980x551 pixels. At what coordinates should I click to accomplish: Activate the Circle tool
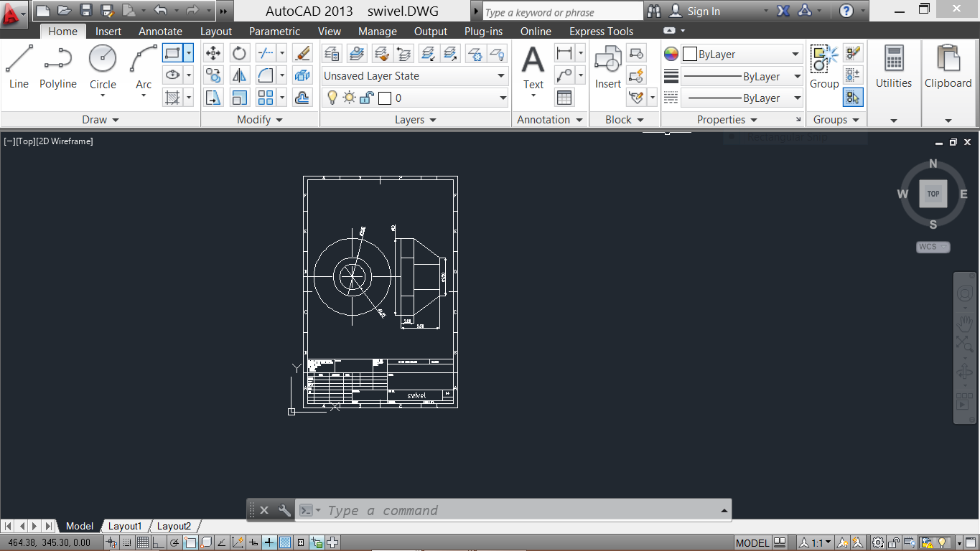pyautogui.click(x=103, y=70)
